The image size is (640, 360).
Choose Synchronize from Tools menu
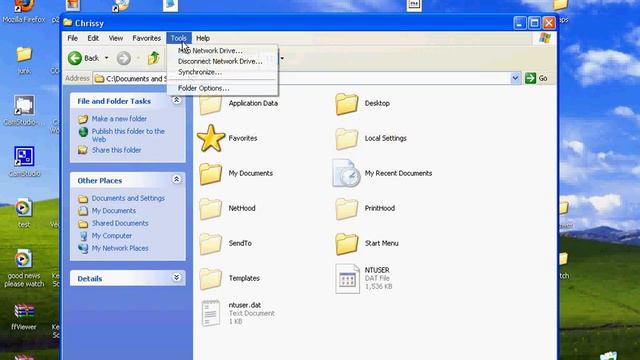point(222,72)
